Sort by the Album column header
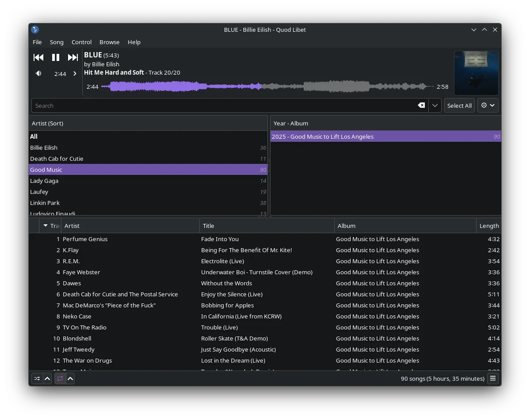530x420 pixels. tap(405, 226)
